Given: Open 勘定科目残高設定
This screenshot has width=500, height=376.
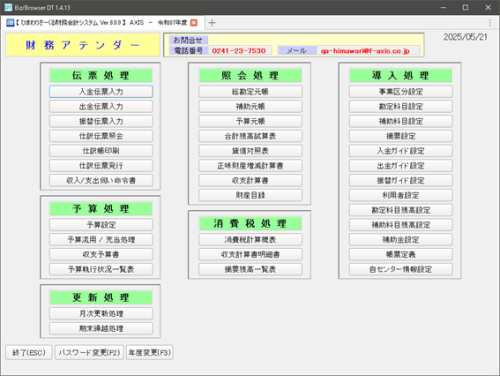Looking at the screenshot, I should 401,210.
